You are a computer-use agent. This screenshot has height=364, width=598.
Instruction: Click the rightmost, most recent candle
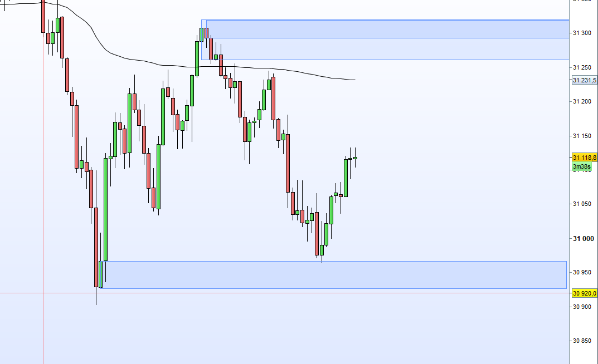(355, 158)
